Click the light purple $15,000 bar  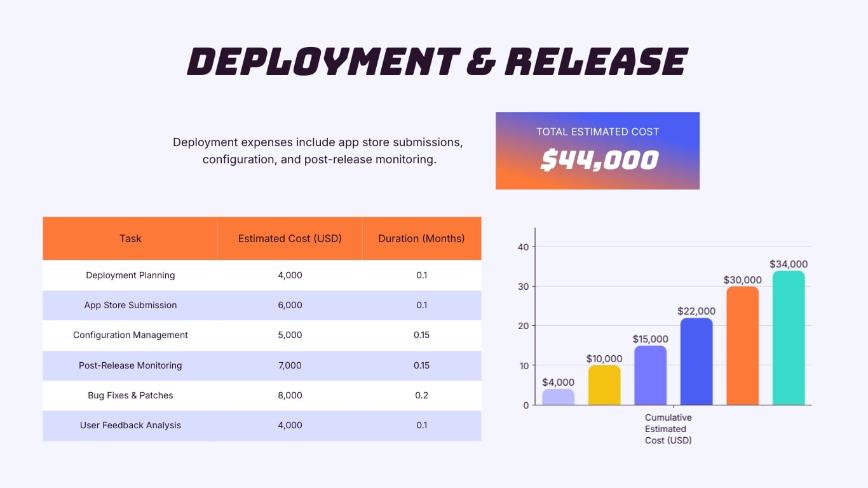[651, 375]
